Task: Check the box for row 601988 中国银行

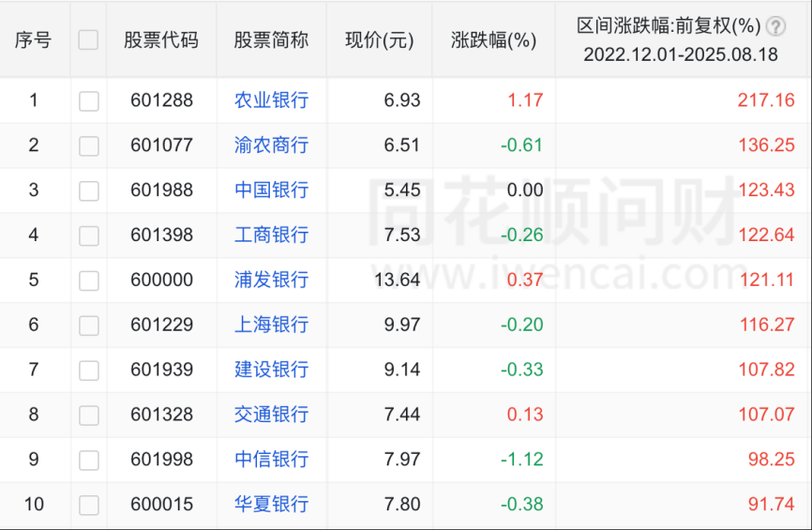Action: click(x=88, y=190)
